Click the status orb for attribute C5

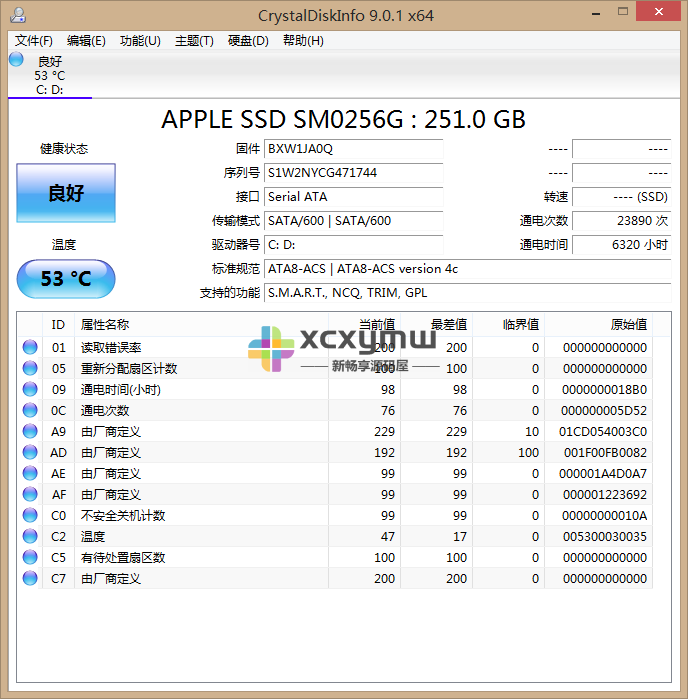click(x=30, y=557)
